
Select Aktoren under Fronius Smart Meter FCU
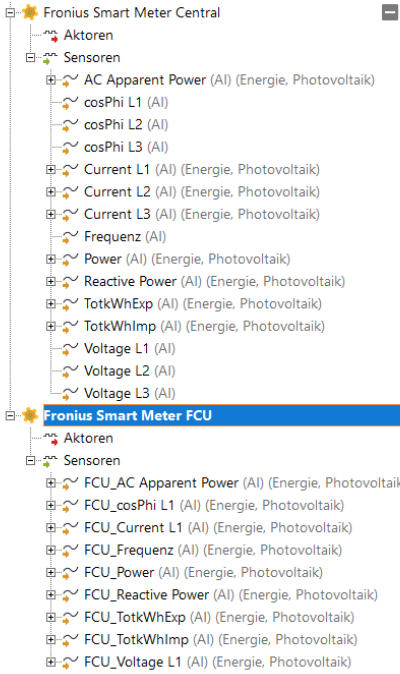[x=89, y=438]
